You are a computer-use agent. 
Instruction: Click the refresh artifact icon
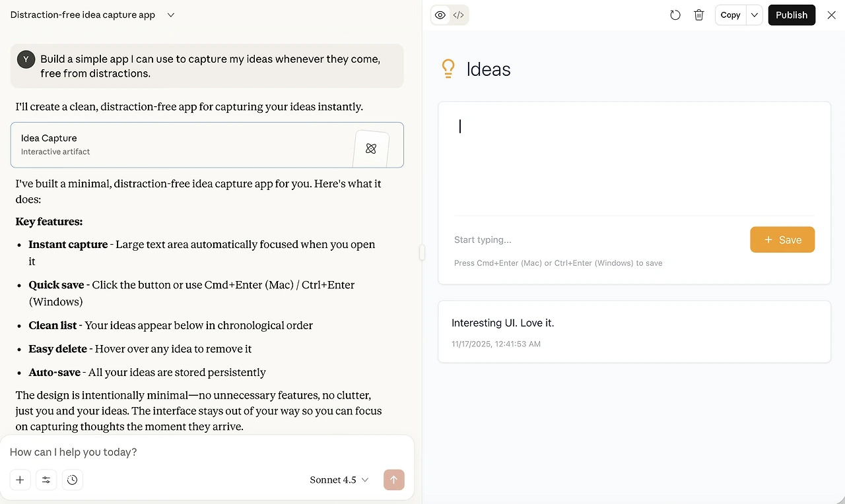(675, 15)
